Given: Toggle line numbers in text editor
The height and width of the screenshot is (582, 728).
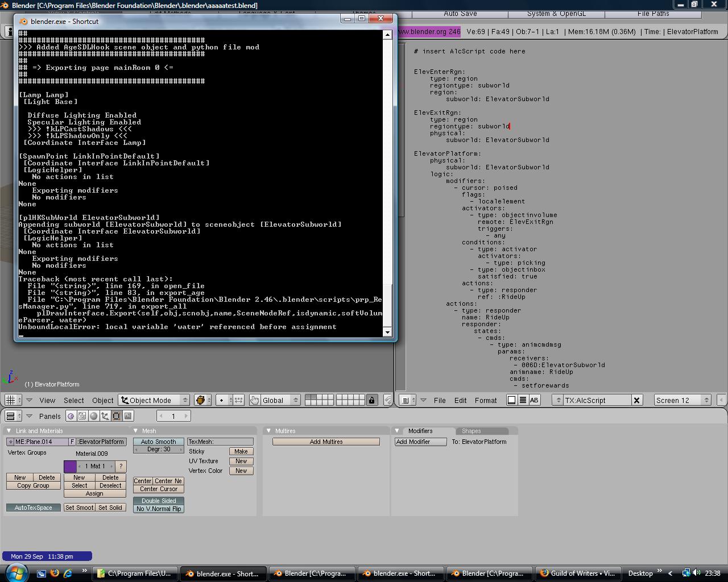Looking at the screenshot, I should (x=523, y=400).
